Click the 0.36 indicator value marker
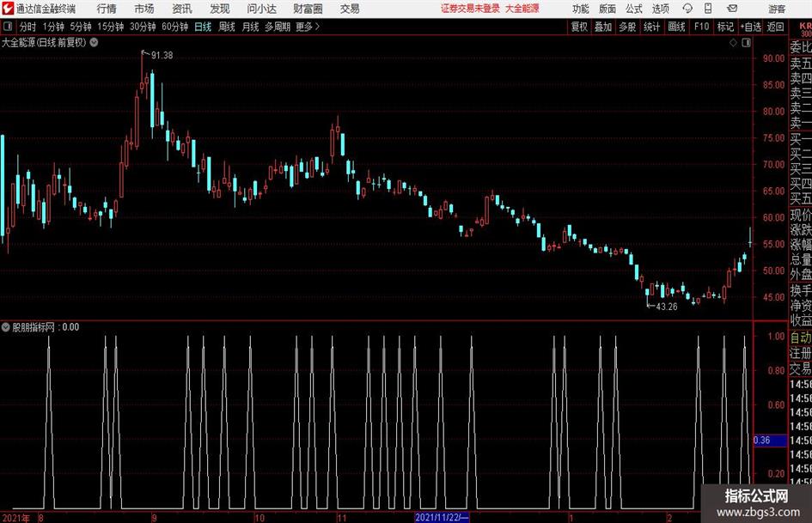 click(x=770, y=441)
